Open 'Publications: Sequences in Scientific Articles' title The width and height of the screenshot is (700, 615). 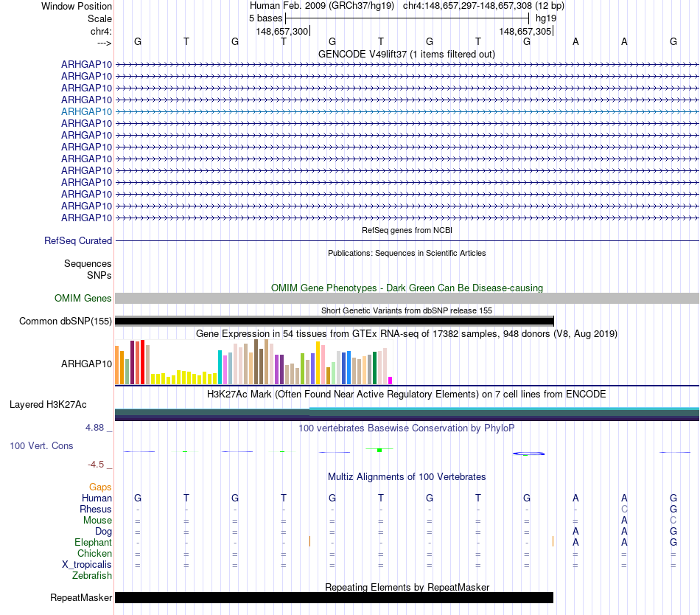(x=407, y=253)
